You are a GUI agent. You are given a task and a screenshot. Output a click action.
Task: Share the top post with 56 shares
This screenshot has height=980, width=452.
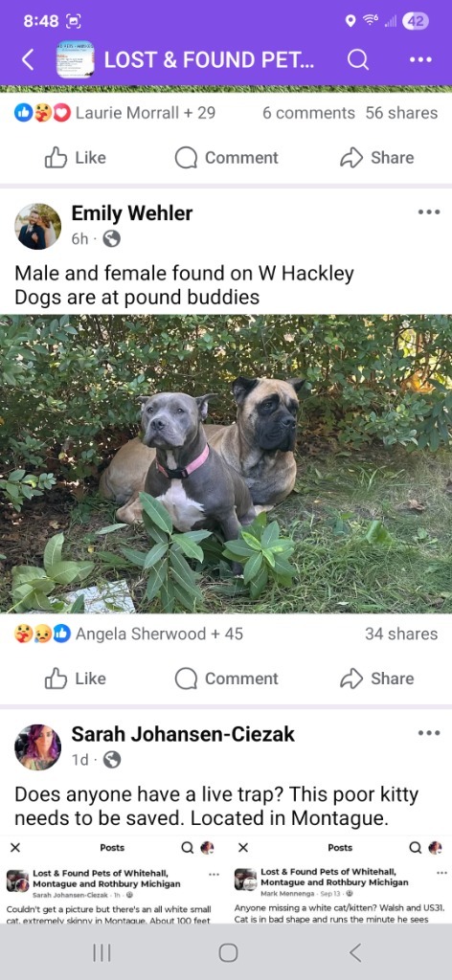(376, 158)
